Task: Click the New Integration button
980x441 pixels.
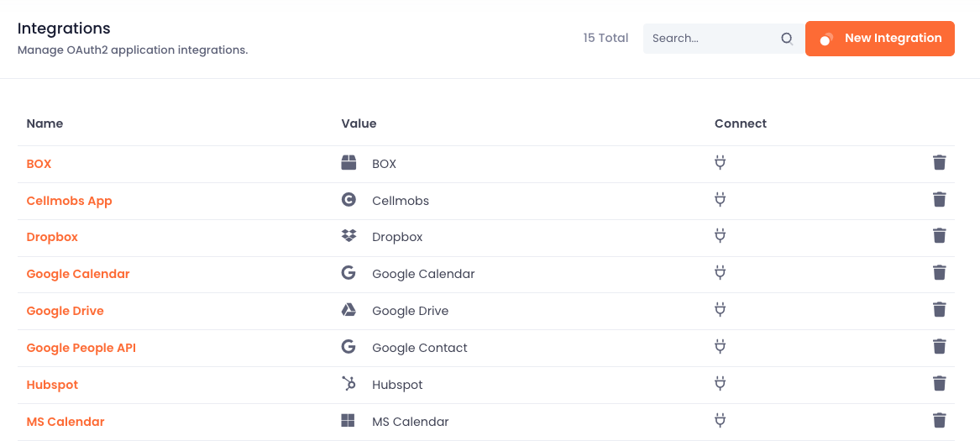Action: coord(879,38)
